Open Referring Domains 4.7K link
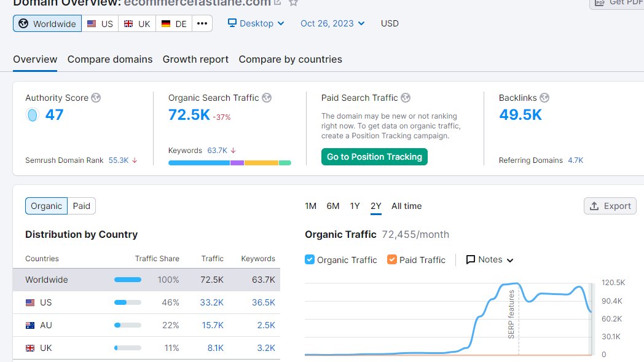The image size is (644, 362). tap(575, 160)
